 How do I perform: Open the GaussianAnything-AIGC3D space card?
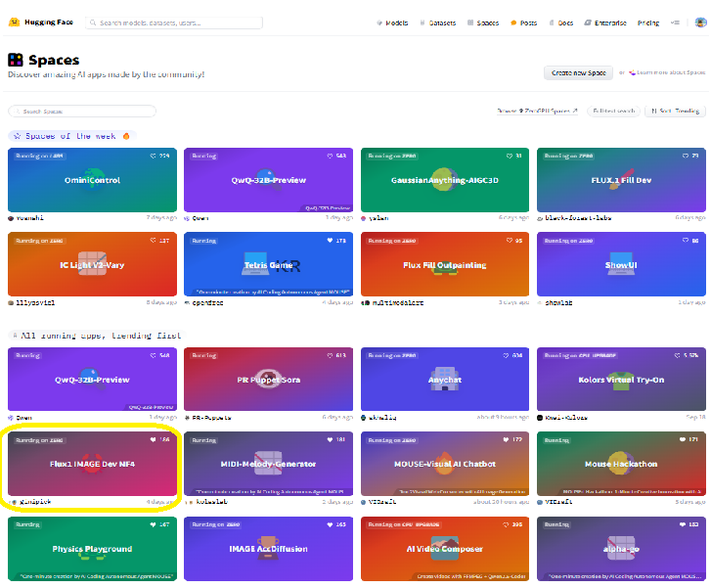pyautogui.click(x=445, y=180)
